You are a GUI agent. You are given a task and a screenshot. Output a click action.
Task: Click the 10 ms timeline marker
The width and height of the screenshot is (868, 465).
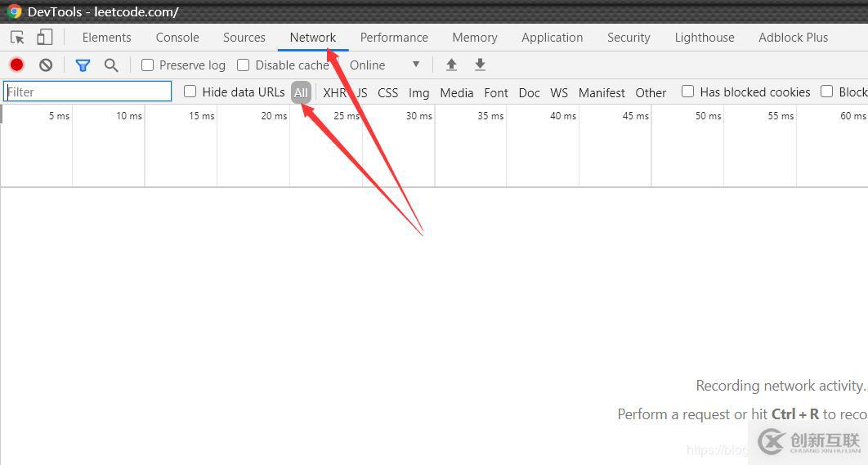click(x=129, y=116)
